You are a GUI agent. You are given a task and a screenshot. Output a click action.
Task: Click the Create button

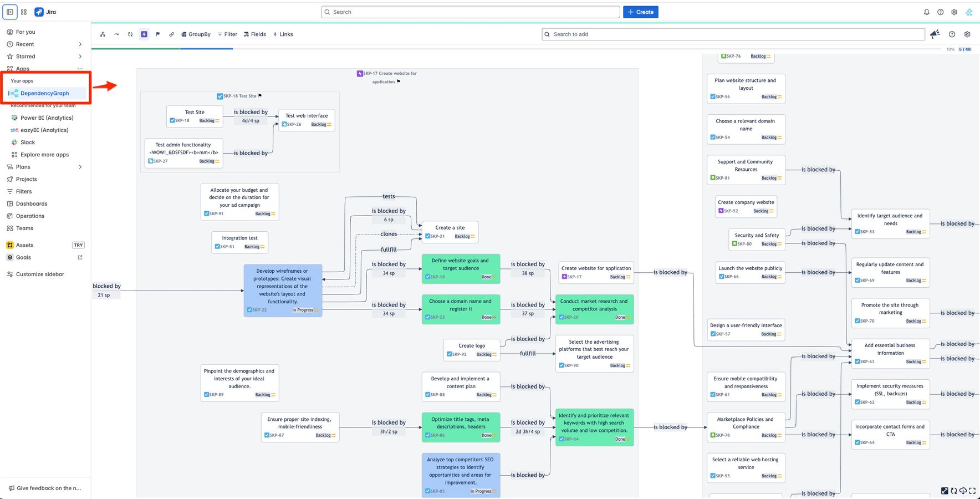click(x=641, y=12)
